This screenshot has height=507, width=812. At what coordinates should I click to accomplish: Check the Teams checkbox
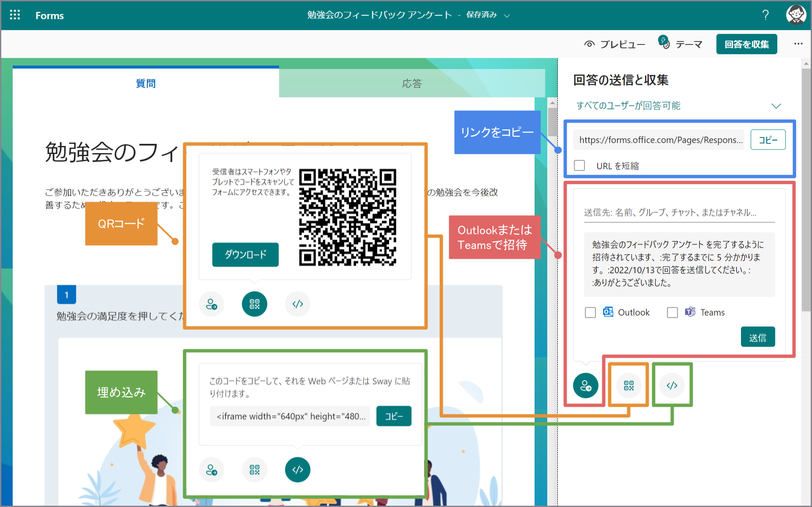click(672, 312)
